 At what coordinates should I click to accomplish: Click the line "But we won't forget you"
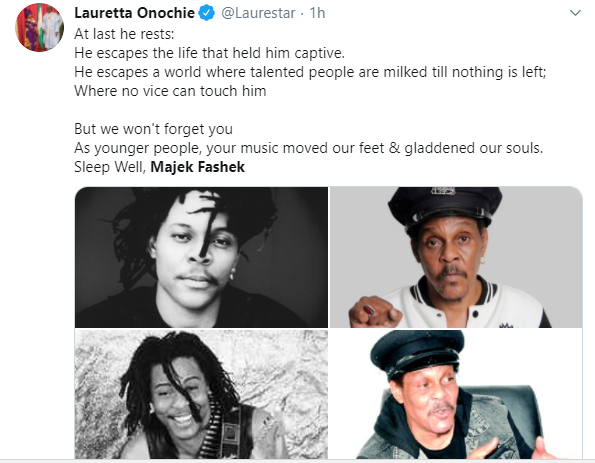(x=153, y=129)
